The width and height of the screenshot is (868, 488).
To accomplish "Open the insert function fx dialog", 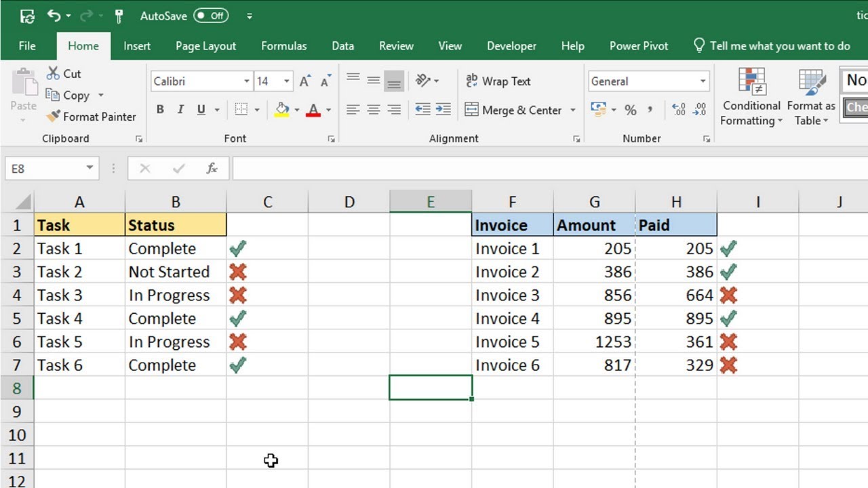I will coord(212,168).
